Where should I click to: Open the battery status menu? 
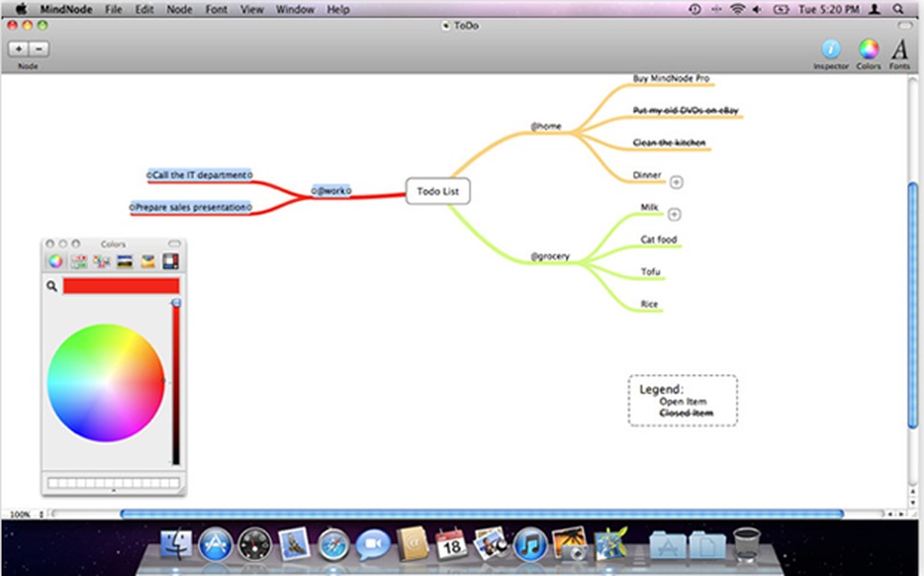(781, 8)
